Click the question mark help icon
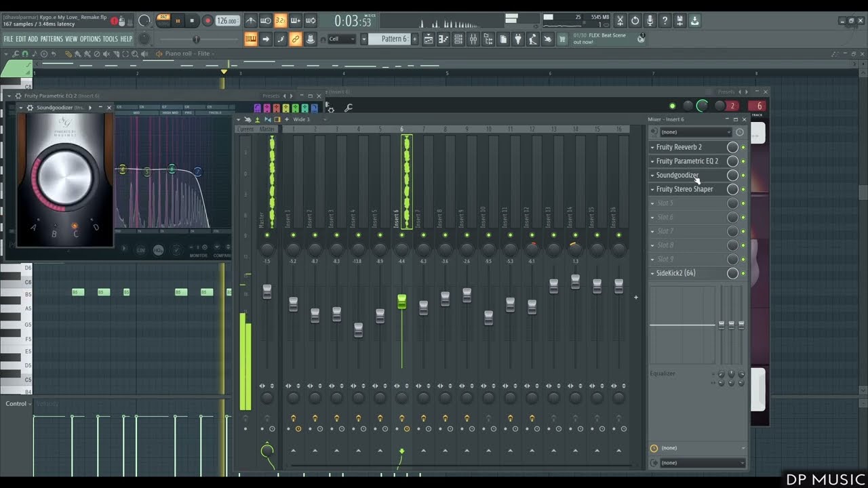Viewport: 868px width, 488px height. click(x=665, y=21)
